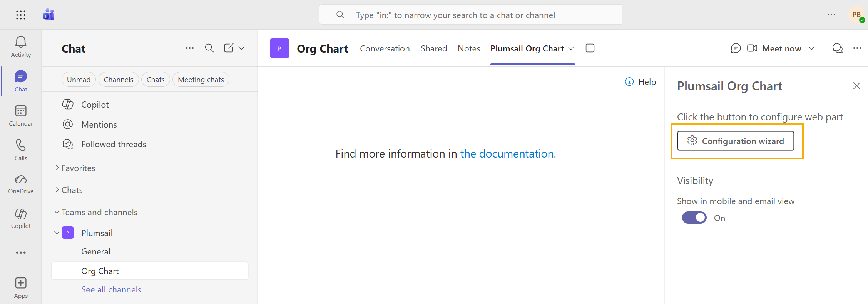Filter the chat list by Meeting chats
The height and width of the screenshot is (304, 868).
click(x=201, y=80)
